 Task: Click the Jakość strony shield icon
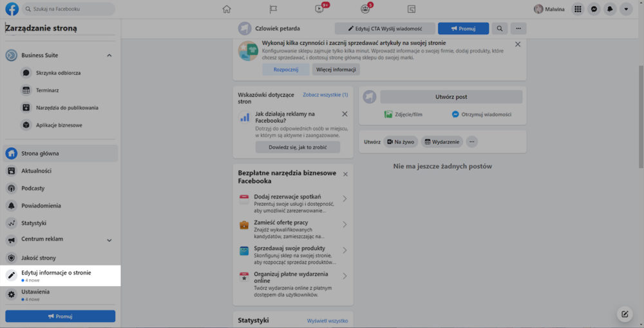[x=12, y=258]
